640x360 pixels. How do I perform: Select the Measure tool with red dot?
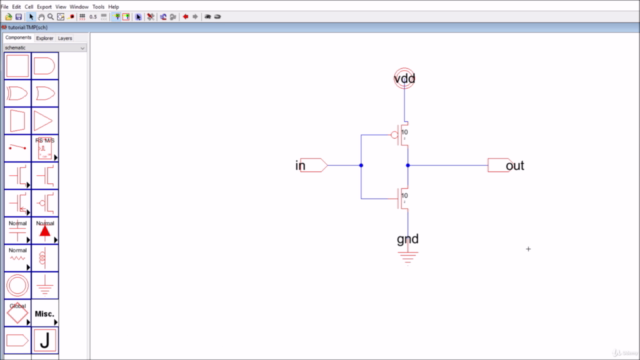click(x=71, y=17)
